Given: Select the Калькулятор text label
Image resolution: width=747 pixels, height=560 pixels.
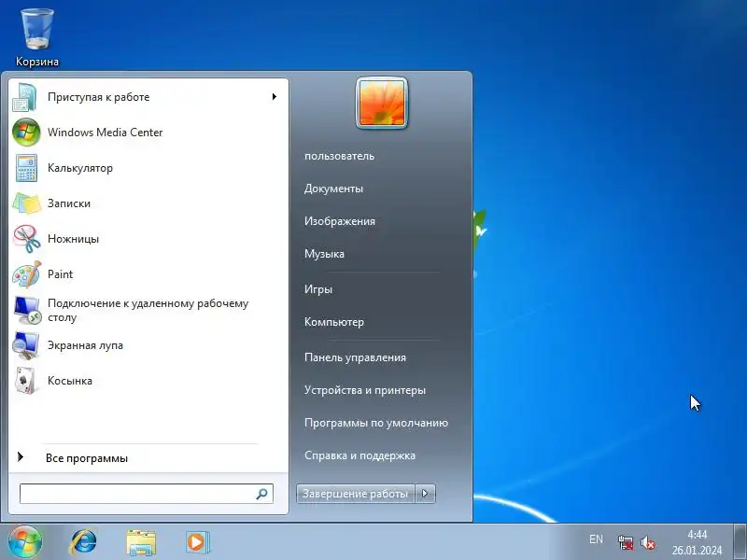Looking at the screenshot, I should pos(80,168).
